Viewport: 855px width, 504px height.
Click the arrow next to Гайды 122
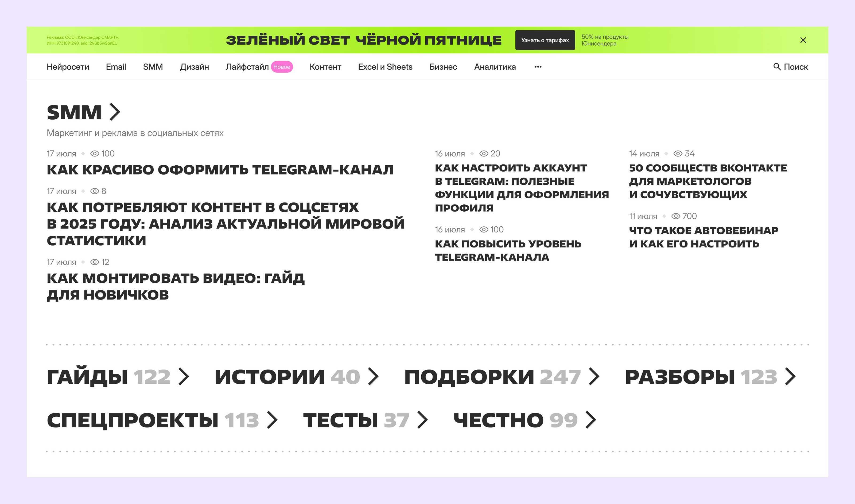pyautogui.click(x=184, y=376)
